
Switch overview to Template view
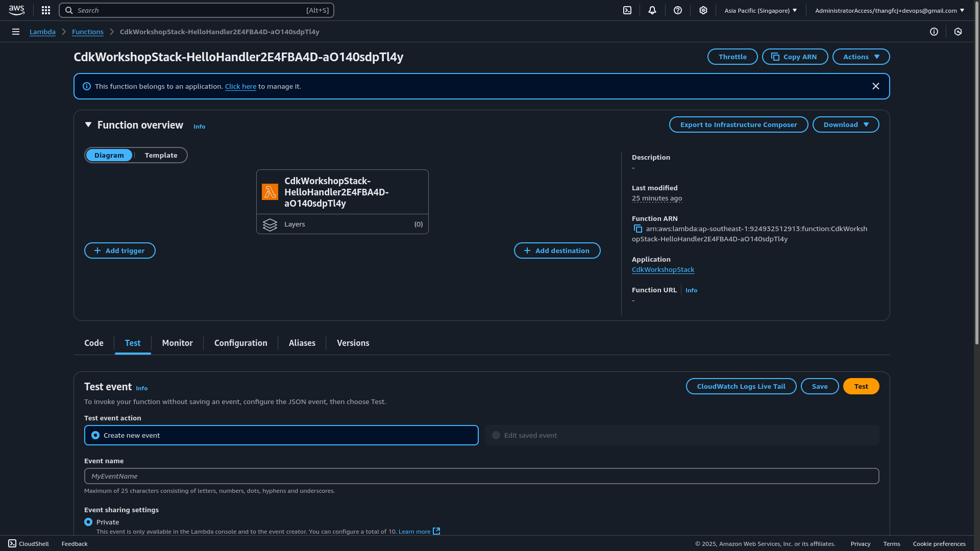(x=161, y=155)
